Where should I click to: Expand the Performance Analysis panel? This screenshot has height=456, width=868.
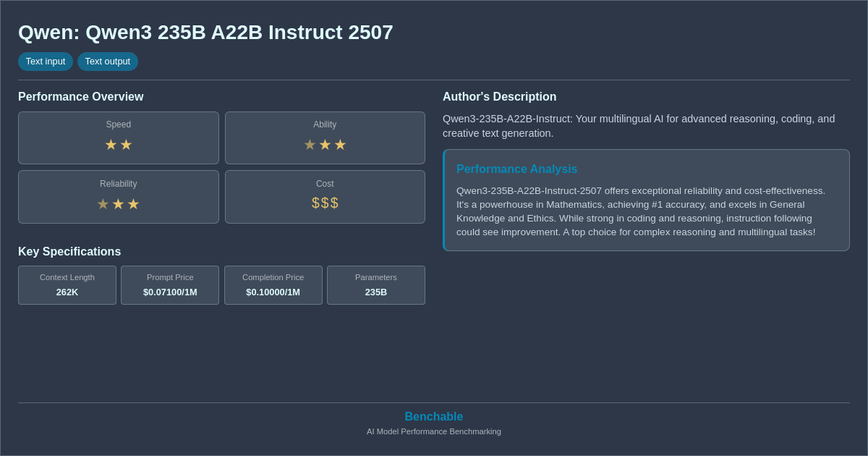click(x=517, y=169)
